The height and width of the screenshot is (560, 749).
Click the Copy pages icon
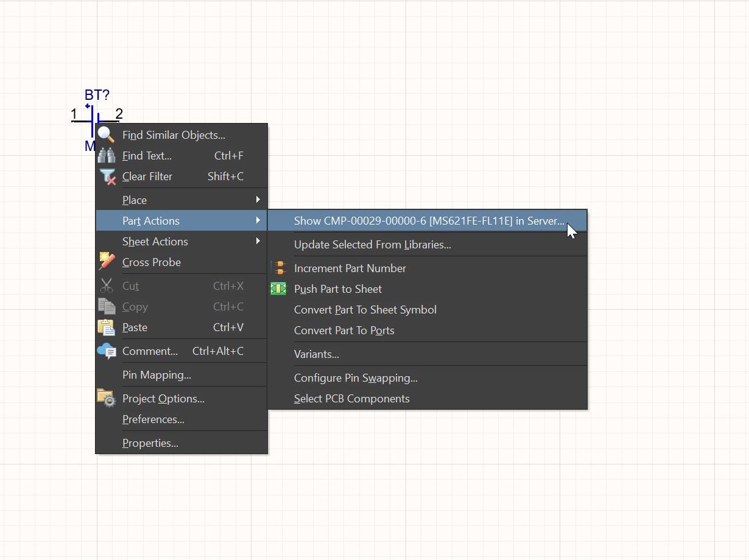[107, 306]
